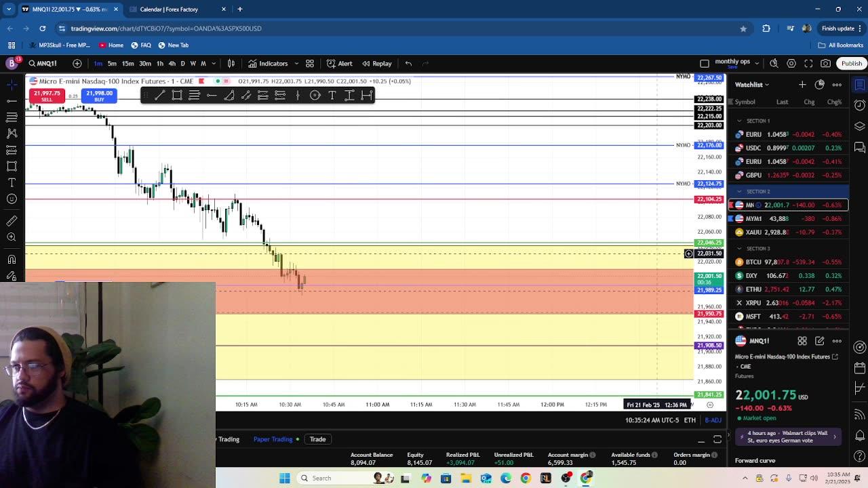
Task: Click the Publish button
Action: tap(851, 64)
